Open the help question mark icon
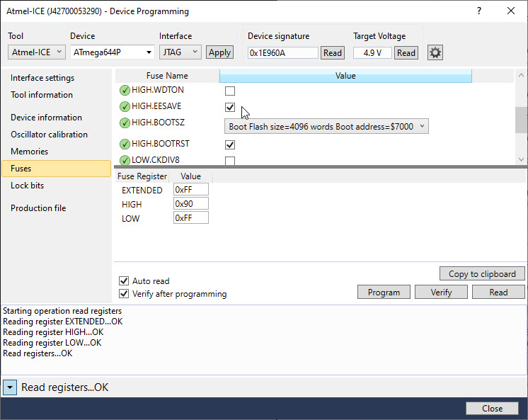 pos(479,11)
